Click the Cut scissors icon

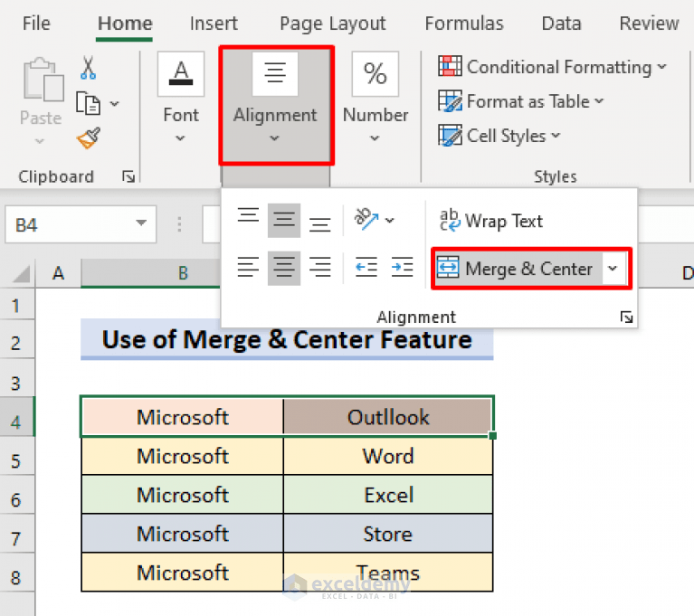88,68
